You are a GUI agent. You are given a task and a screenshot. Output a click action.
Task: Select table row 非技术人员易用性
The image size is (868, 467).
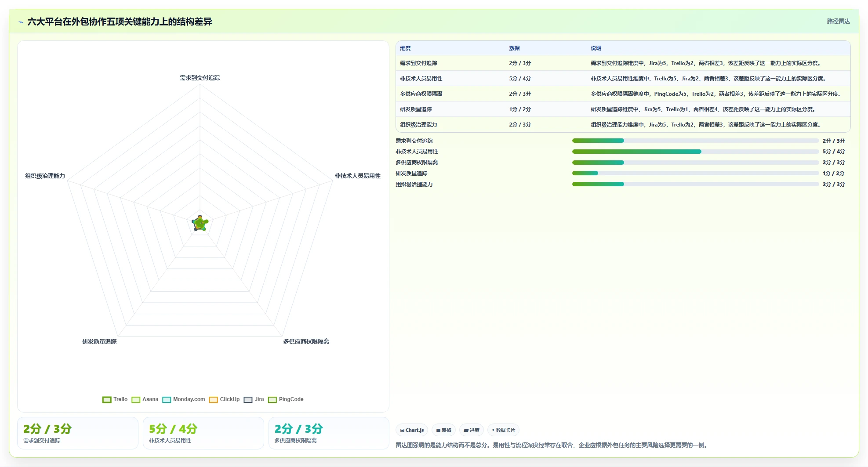[x=623, y=79]
